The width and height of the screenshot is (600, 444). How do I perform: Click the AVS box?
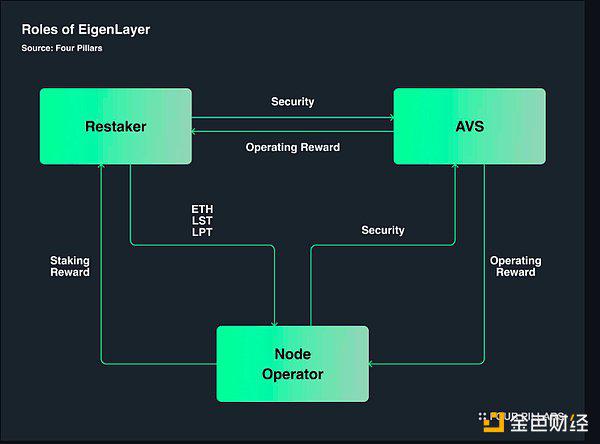(470, 126)
